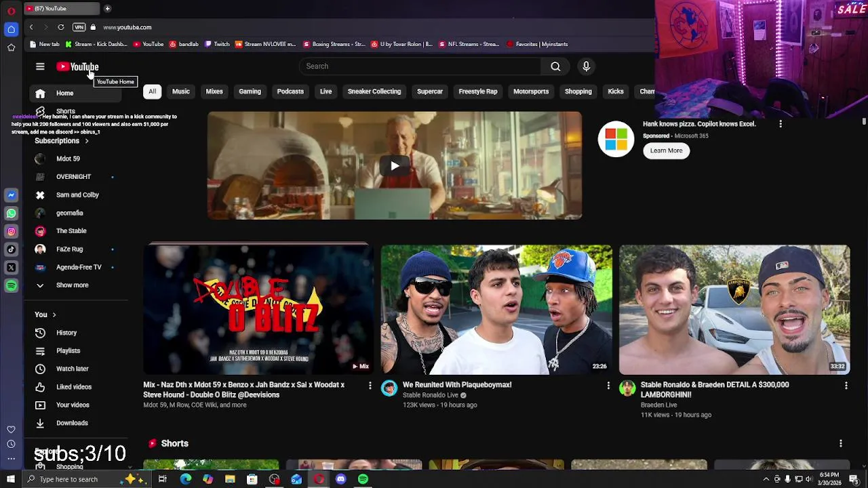Open options for the sponsored Microsoft ad
868x488 pixels.
click(x=781, y=124)
